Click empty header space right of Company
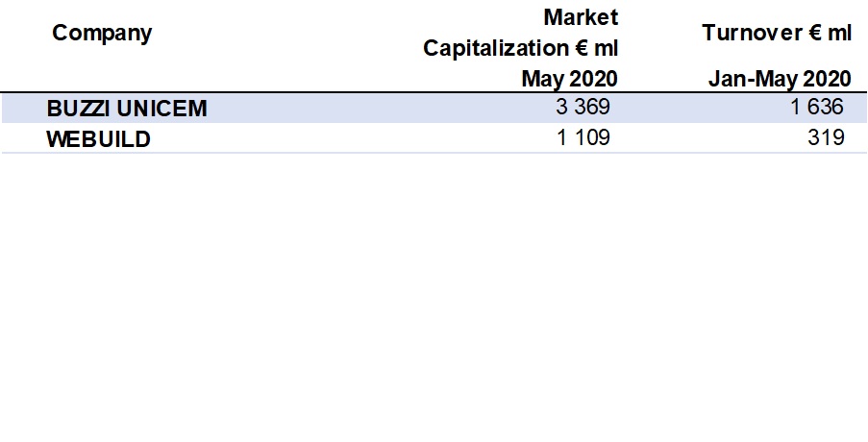 pos(288,38)
